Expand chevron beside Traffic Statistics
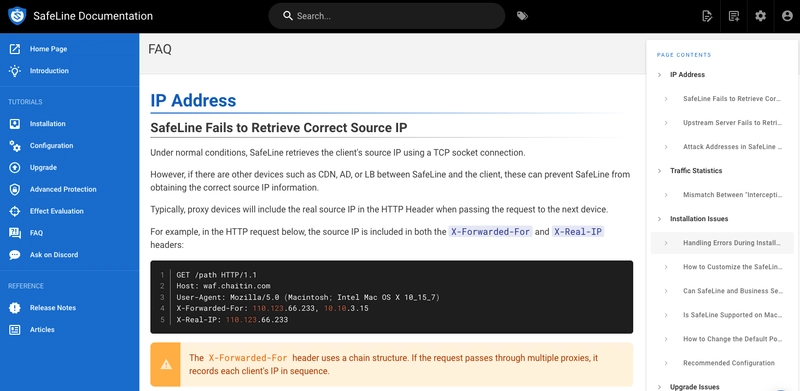The image size is (800, 391). click(x=659, y=170)
